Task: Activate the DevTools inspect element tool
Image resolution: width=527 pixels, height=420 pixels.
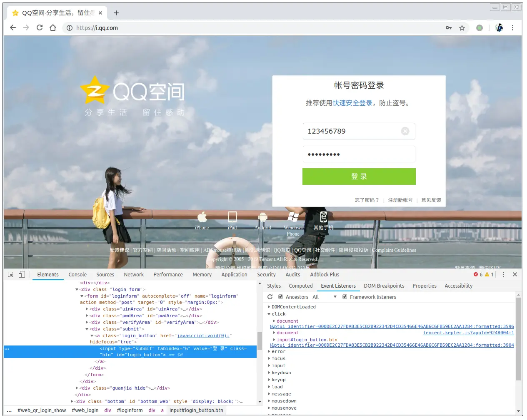Action: [11, 275]
